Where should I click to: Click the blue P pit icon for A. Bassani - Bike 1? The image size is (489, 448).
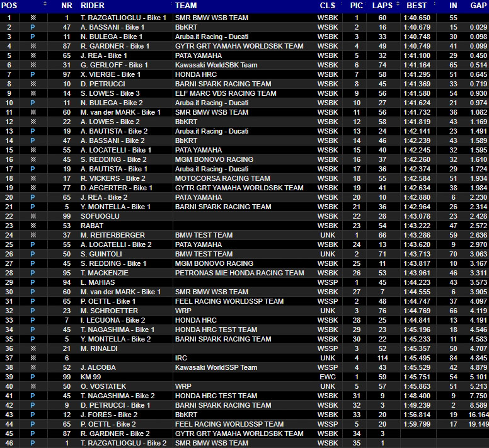pyautogui.click(x=32, y=27)
